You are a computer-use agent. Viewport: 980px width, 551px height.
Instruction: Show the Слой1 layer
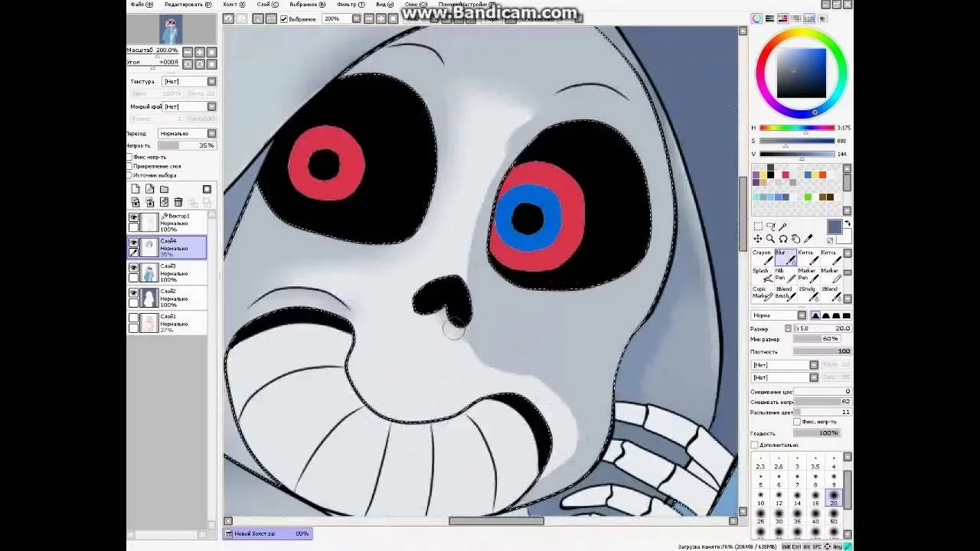(134, 318)
